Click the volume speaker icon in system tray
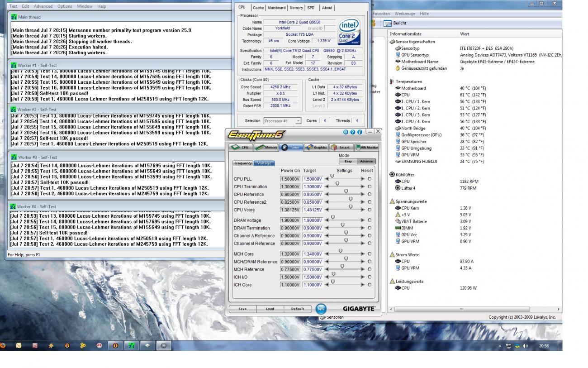The height and width of the screenshot is (368, 588). click(x=526, y=346)
